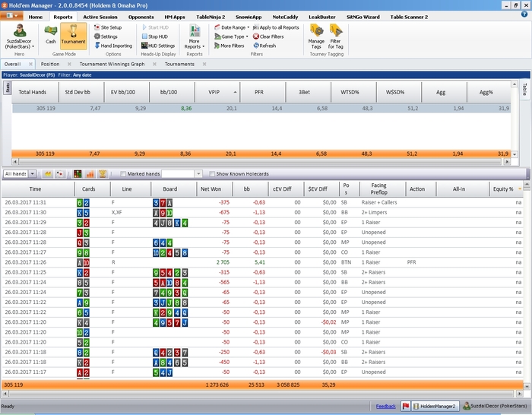The image size is (532, 415).
Task: Refresh the report
Action: tap(264, 46)
